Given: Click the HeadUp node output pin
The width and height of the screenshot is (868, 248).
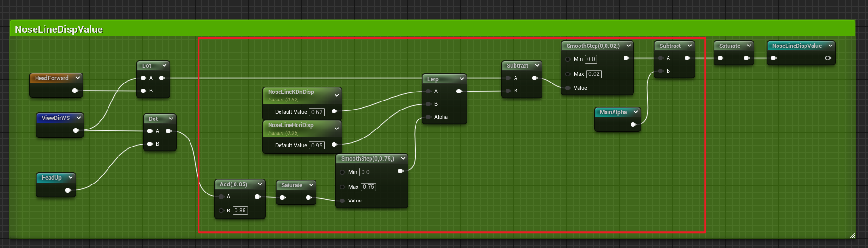Looking at the screenshot, I should (x=68, y=190).
